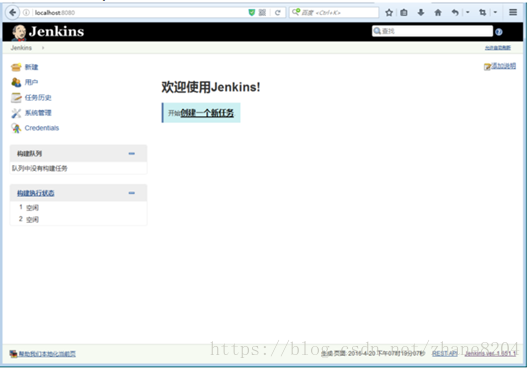Click the auto refresh link at top right
531x369 pixels.
[x=497, y=48]
